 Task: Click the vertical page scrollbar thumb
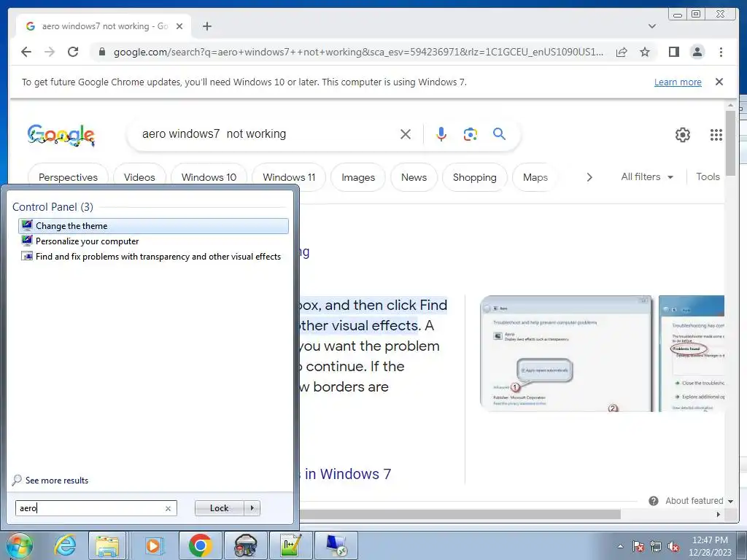point(730,143)
